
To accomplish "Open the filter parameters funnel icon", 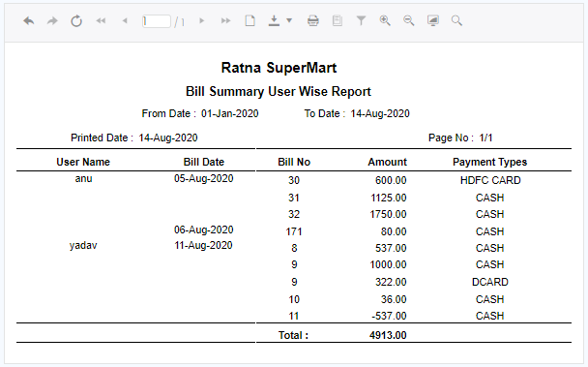I will (x=361, y=20).
